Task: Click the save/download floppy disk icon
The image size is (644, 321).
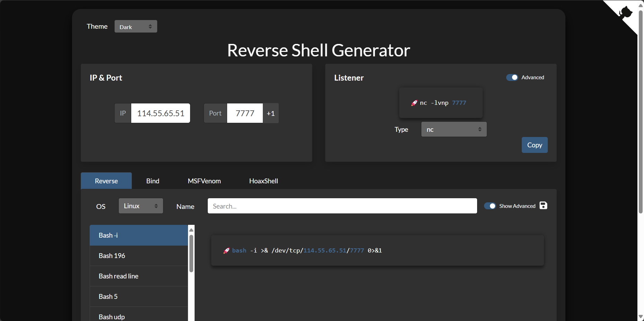Action: [x=544, y=205]
